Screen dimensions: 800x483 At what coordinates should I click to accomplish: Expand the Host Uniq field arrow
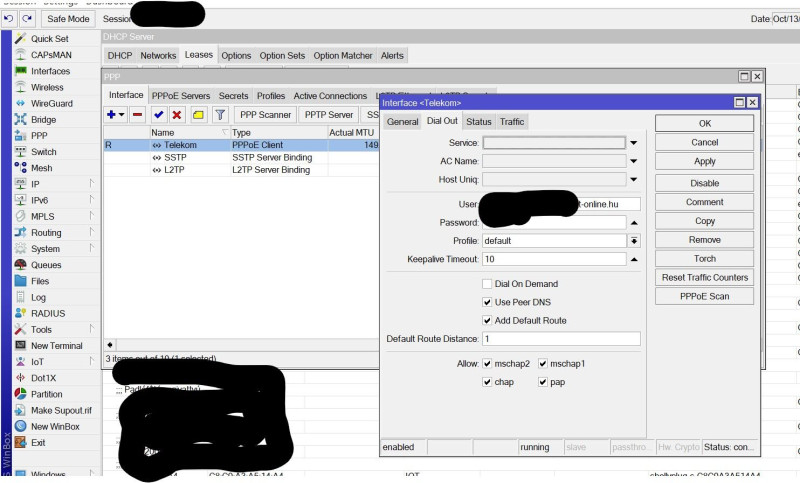coord(634,180)
